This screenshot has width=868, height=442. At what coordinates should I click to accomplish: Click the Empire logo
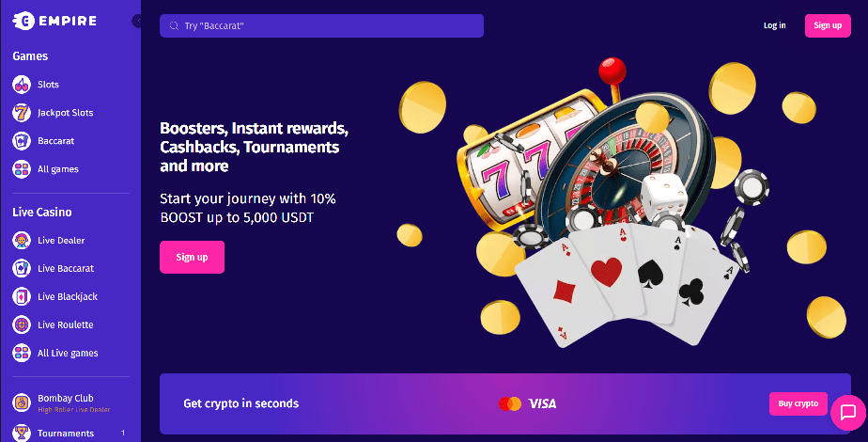[x=54, y=21]
